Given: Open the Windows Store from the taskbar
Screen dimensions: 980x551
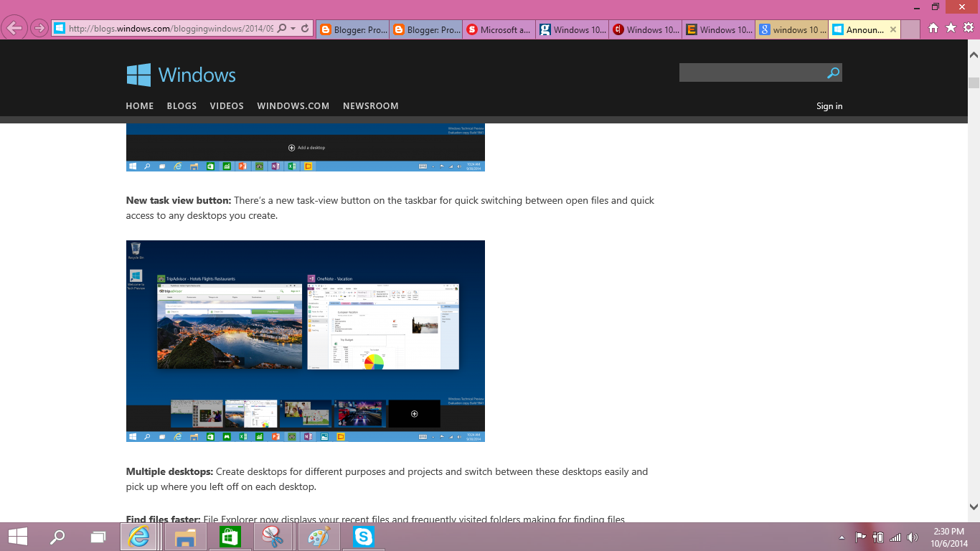Looking at the screenshot, I should coord(230,536).
